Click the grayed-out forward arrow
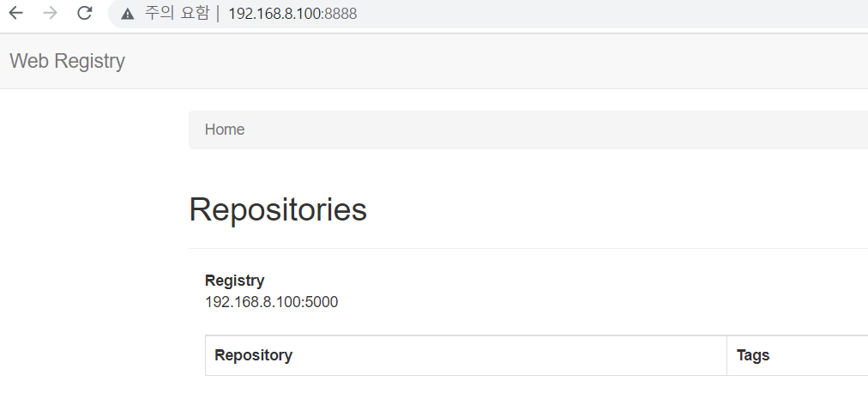Image resolution: width=868 pixels, height=405 pixels. pos(50,13)
